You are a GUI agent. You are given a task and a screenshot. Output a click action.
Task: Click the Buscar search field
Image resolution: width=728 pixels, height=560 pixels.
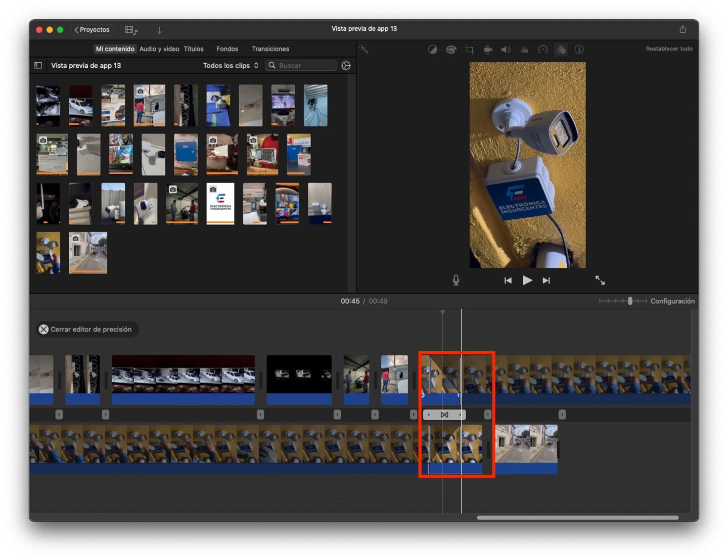click(x=301, y=65)
